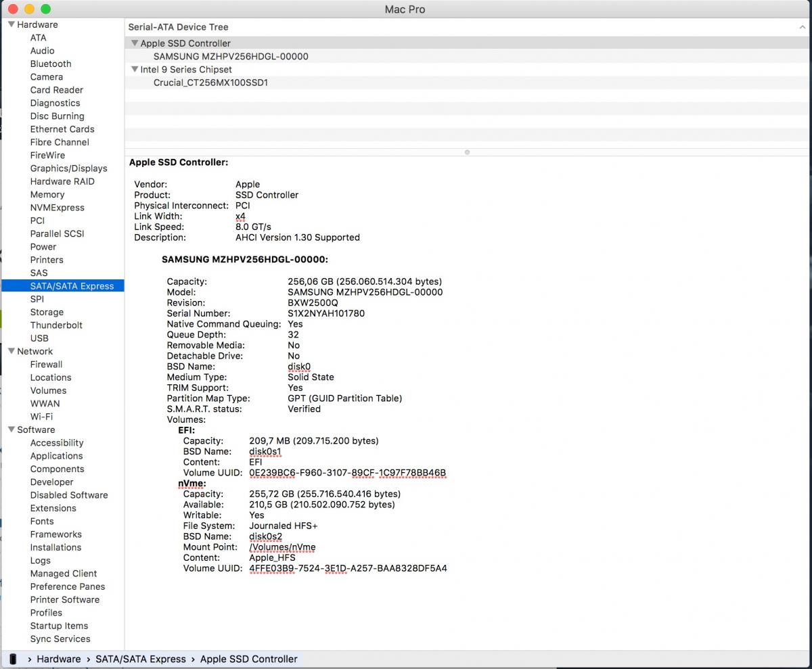Click the /Volumes/nVme mount point value
The height and width of the screenshot is (669, 812).
(x=282, y=547)
